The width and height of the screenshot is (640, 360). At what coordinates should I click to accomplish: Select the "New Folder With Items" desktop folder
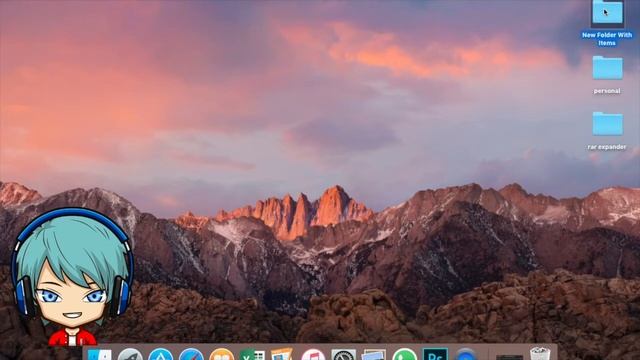click(x=607, y=12)
